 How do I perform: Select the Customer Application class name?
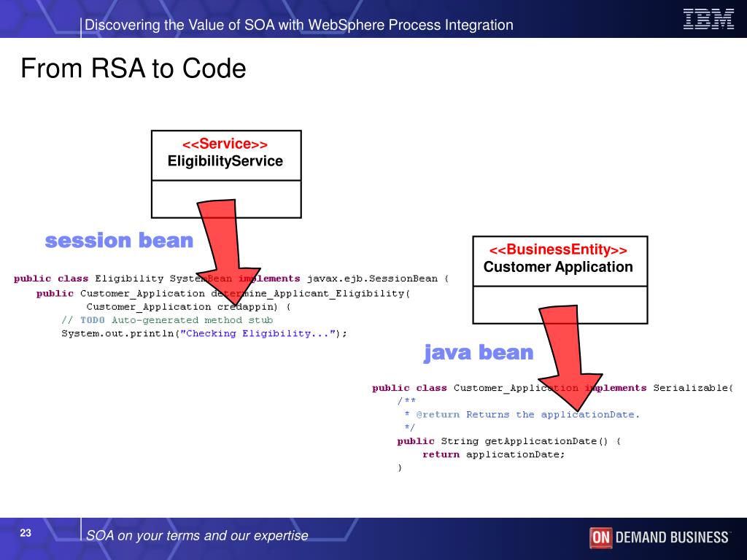pyautogui.click(x=558, y=267)
